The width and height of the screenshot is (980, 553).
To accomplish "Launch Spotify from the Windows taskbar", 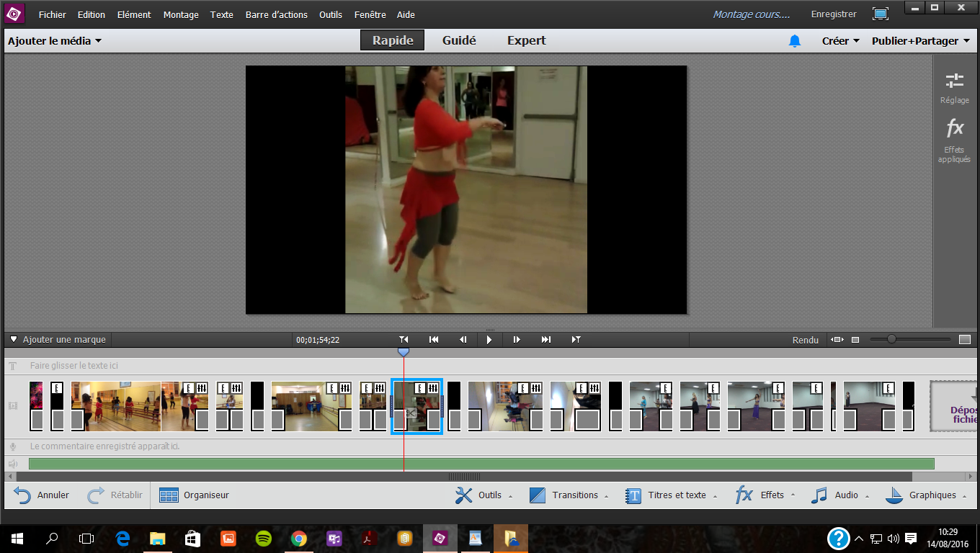I will click(263, 538).
